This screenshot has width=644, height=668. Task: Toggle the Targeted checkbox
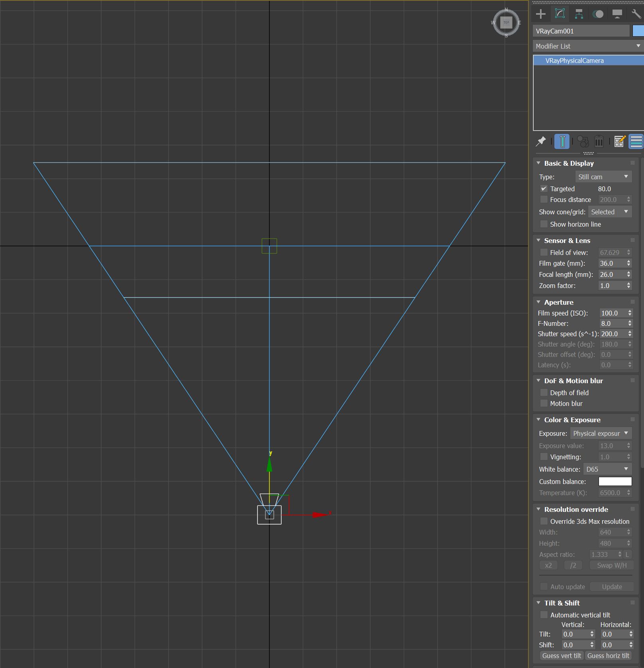[544, 189]
